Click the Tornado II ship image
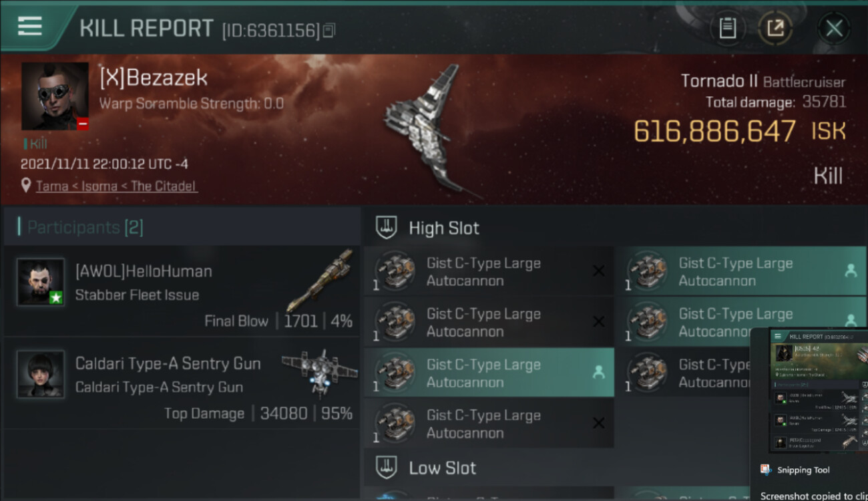The image size is (868, 501). [x=427, y=130]
